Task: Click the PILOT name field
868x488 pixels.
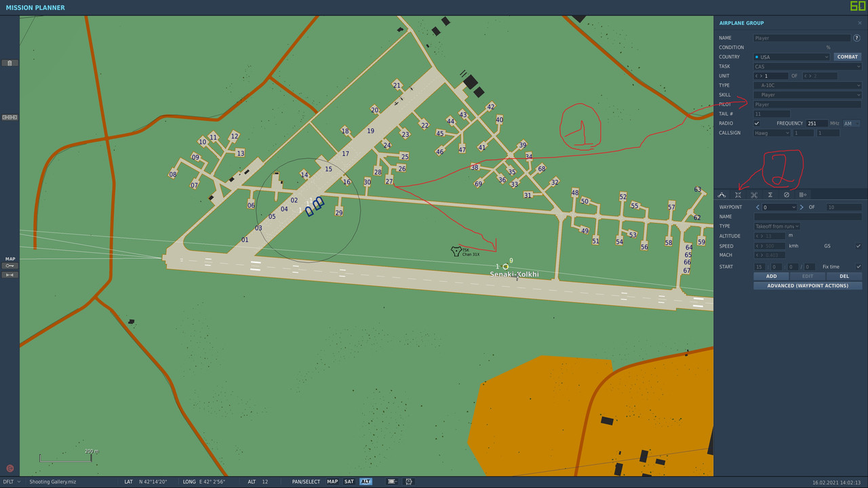Action: (808, 104)
